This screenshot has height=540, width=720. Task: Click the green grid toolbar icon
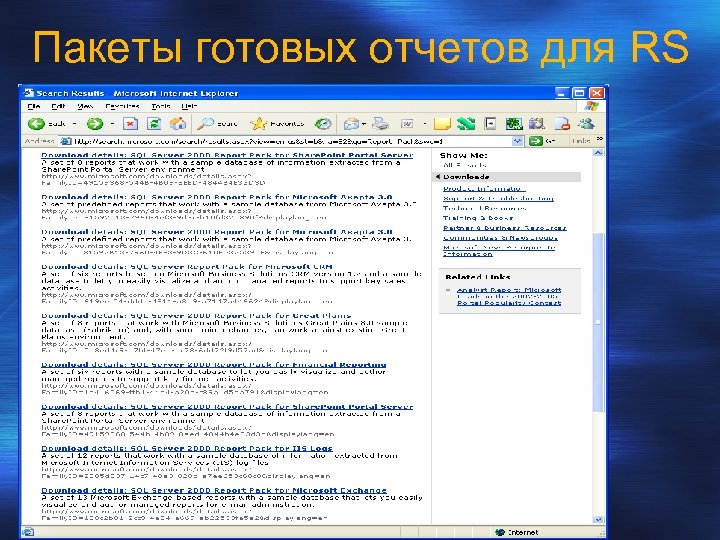point(514,124)
